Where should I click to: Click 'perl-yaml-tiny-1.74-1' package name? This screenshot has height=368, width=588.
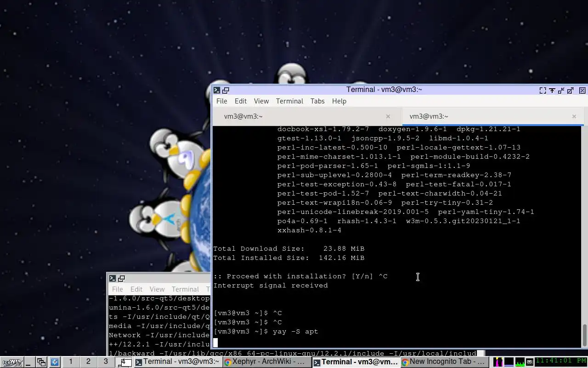click(486, 212)
